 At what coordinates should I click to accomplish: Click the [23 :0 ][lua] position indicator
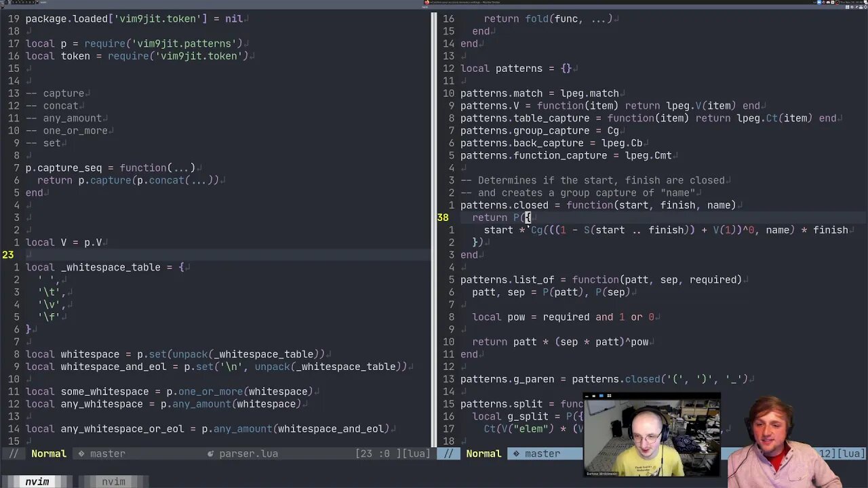pos(393,453)
